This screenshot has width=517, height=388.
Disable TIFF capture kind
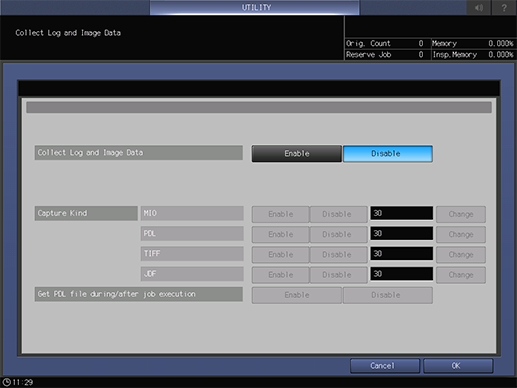pos(338,255)
